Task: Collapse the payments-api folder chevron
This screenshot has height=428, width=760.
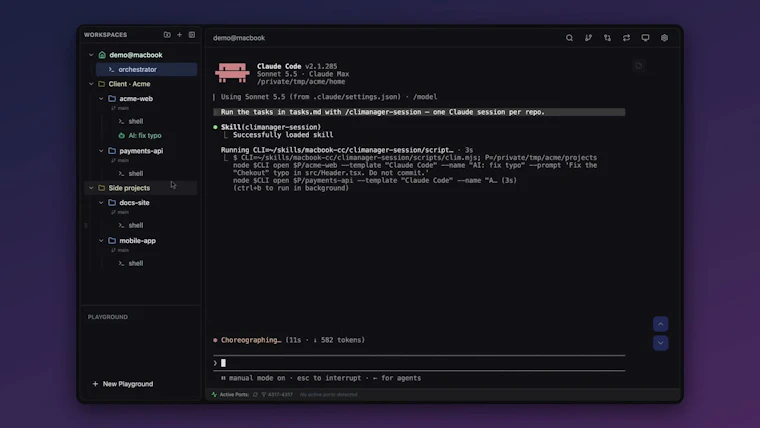Action: pyautogui.click(x=101, y=151)
